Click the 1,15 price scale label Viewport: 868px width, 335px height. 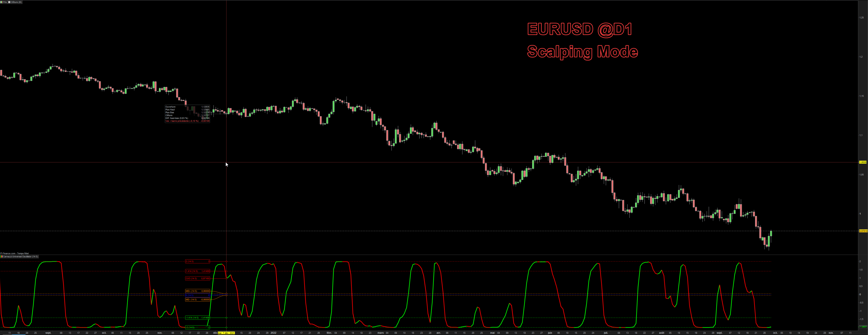(x=862, y=96)
